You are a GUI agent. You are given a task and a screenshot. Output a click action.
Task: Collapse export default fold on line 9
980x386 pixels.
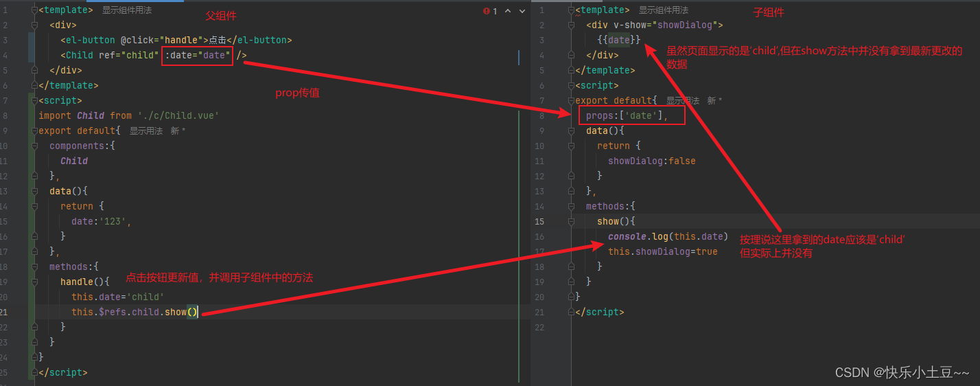click(x=35, y=130)
